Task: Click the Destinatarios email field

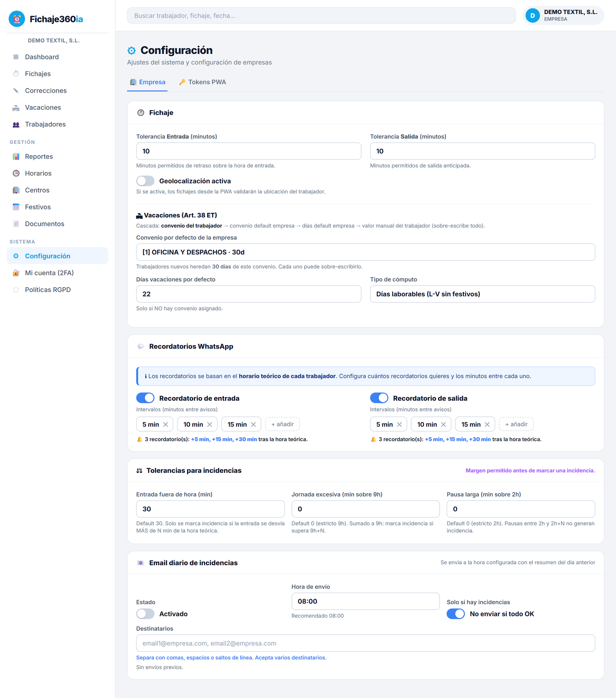Action: (365, 643)
